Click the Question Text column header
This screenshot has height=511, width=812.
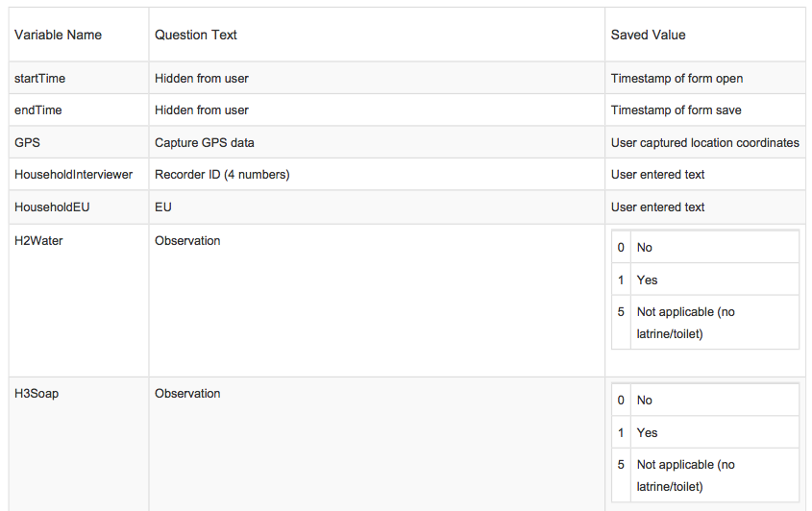[x=196, y=35]
